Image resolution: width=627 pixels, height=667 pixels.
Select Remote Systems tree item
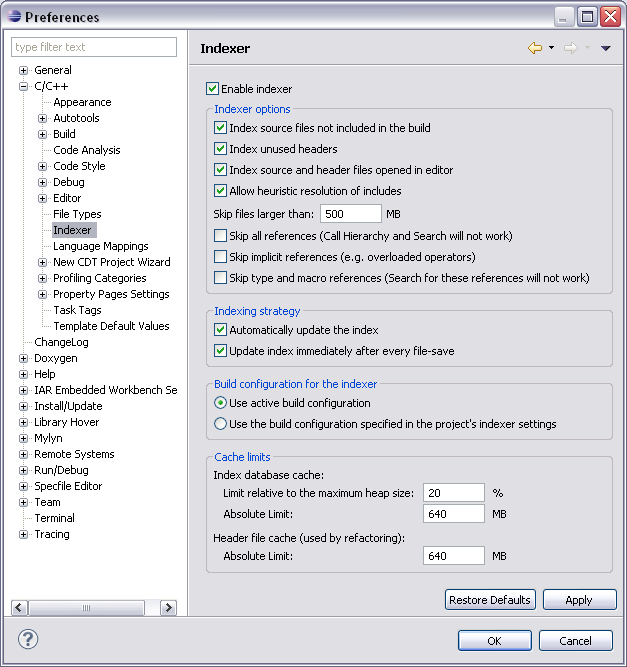tap(74, 454)
